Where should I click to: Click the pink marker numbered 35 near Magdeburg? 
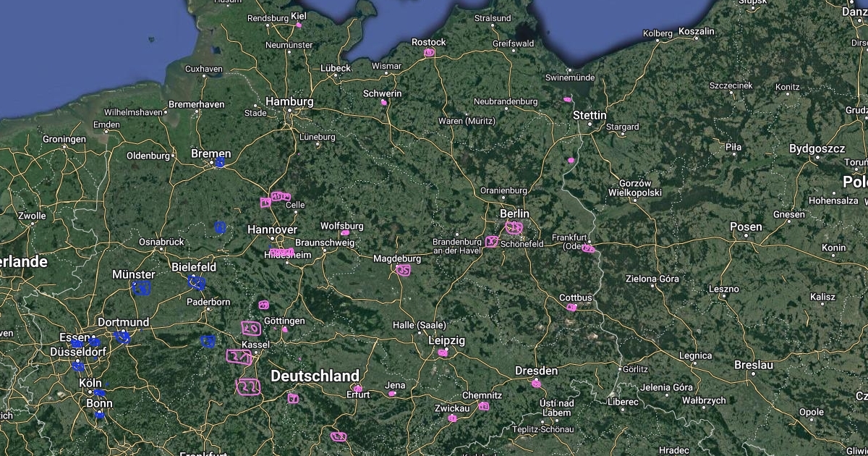404,271
